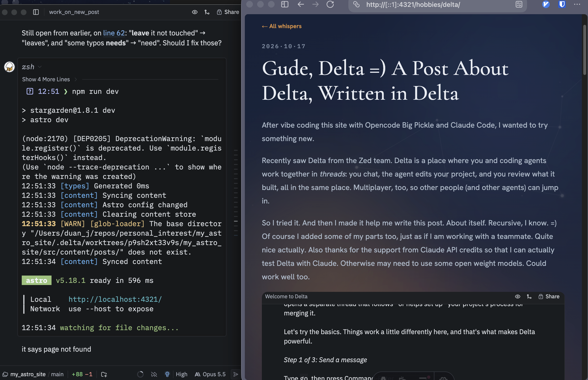Click the link icon in the address bar
This screenshot has width=588, height=380.
coord(356,4)
